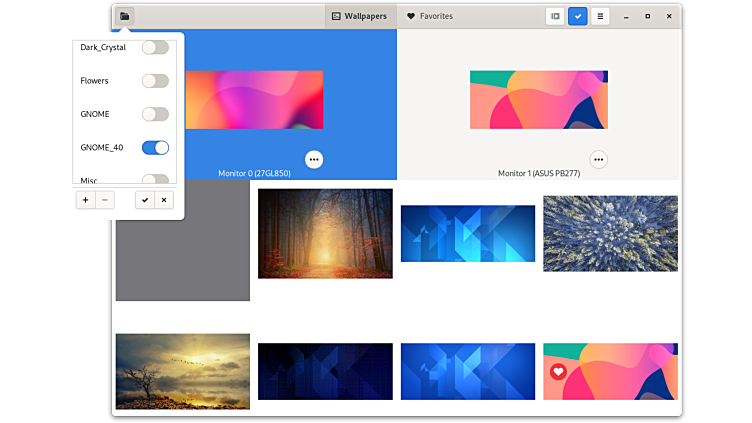This screenshot has height=423, width=752.
Task: Open the three-dot menu for Monitor 1
Action: pyautogui.click(x=598, y=159)
